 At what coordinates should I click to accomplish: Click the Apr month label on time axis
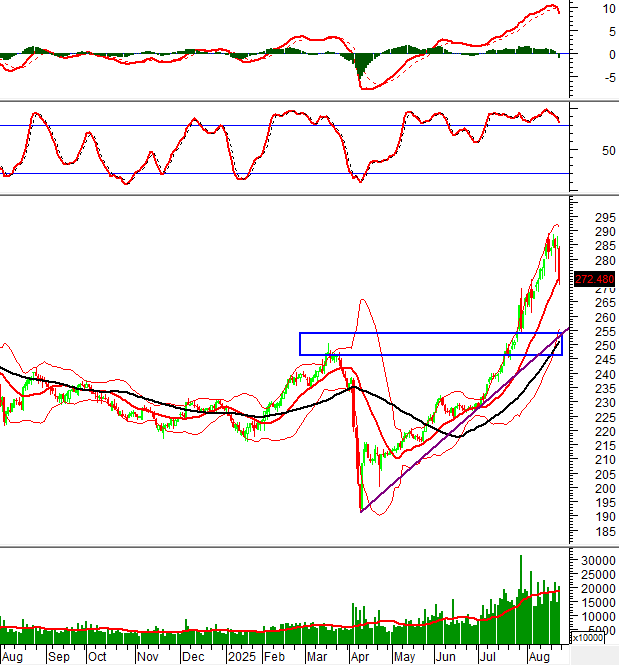click(x=360, y=657)
